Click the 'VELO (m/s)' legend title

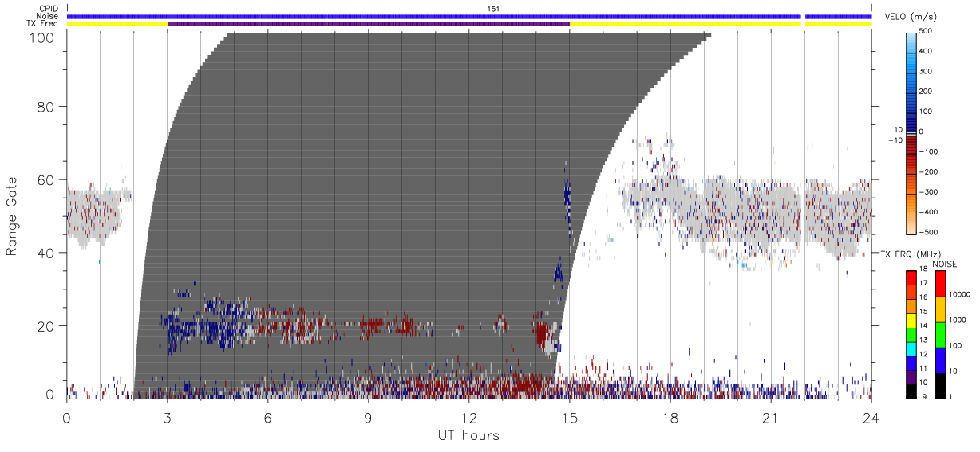coord(911,17)
